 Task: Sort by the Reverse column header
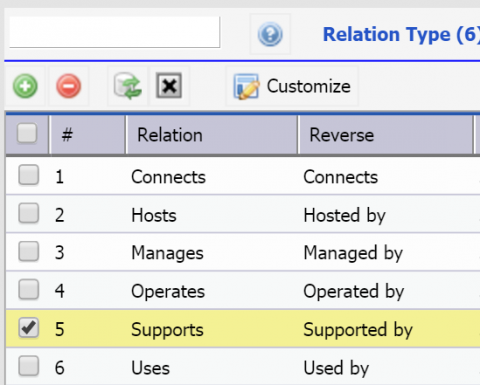tap(386, 135)
